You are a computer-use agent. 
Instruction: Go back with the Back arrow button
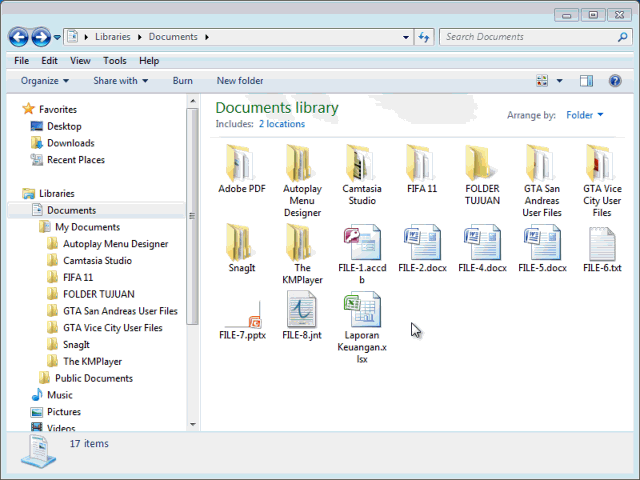click(18, 37)
